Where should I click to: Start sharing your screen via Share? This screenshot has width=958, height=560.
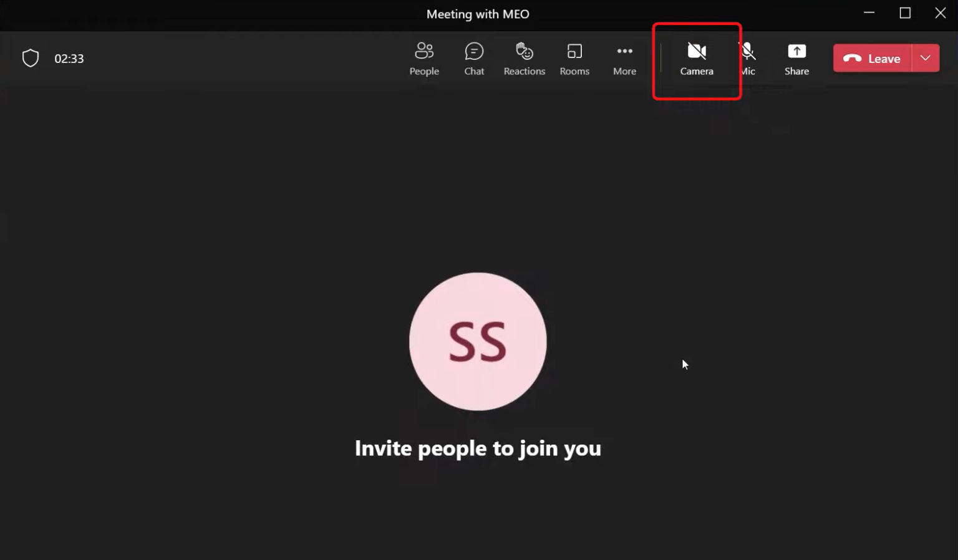tap(796, 58)
